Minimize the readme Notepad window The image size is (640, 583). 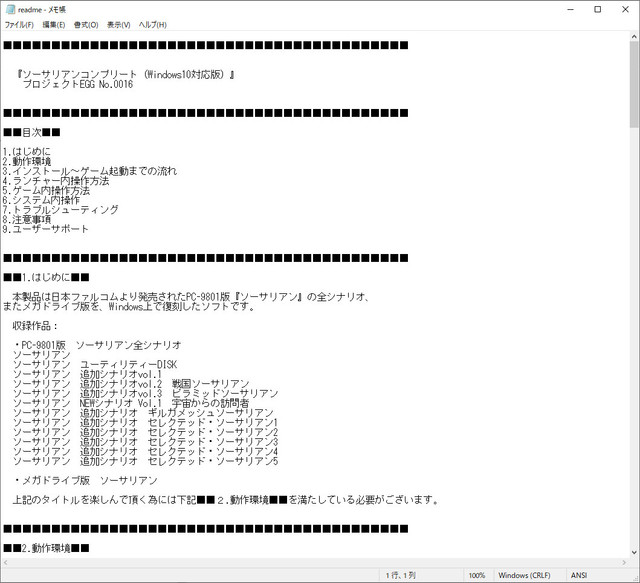[571, 9]
